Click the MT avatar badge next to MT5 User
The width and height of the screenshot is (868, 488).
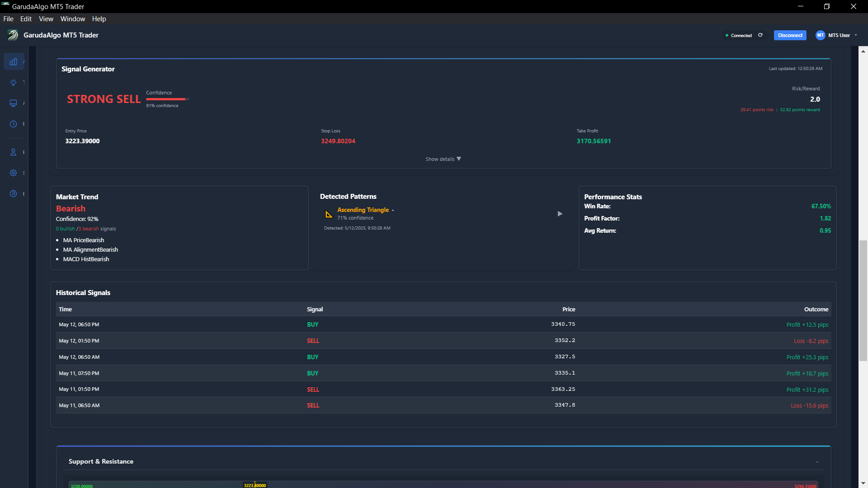click(820, 35)
